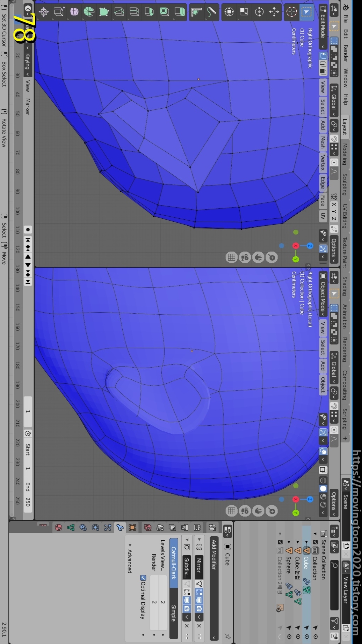
Task: Open the Material properties tab
Action: (58, 528)
